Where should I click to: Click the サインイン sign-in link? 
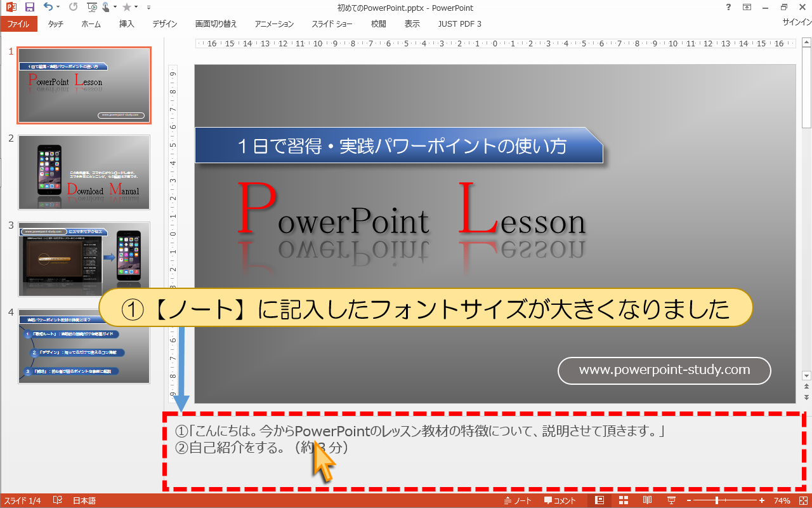797,22
